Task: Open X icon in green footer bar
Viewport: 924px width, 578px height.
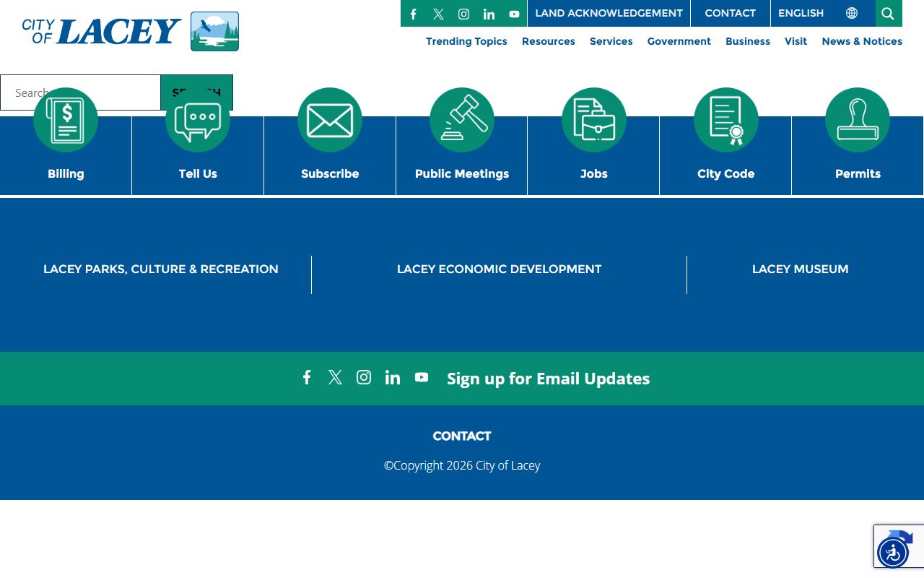Action: pos(335,377)
